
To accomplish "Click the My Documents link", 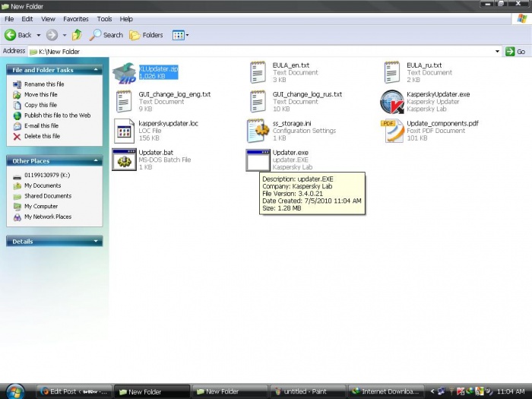I will click(x=42, y=185).
